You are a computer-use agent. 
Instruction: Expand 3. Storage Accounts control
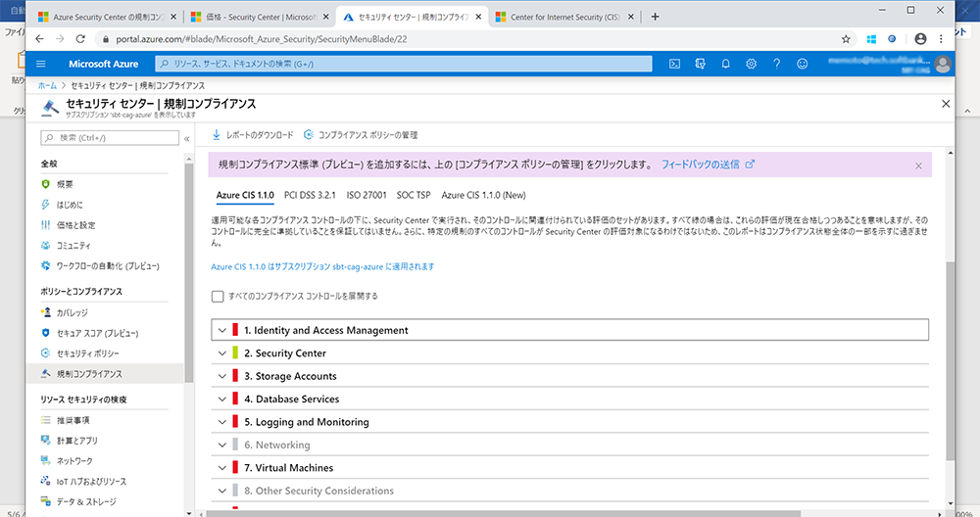click(x=221, y=377)
